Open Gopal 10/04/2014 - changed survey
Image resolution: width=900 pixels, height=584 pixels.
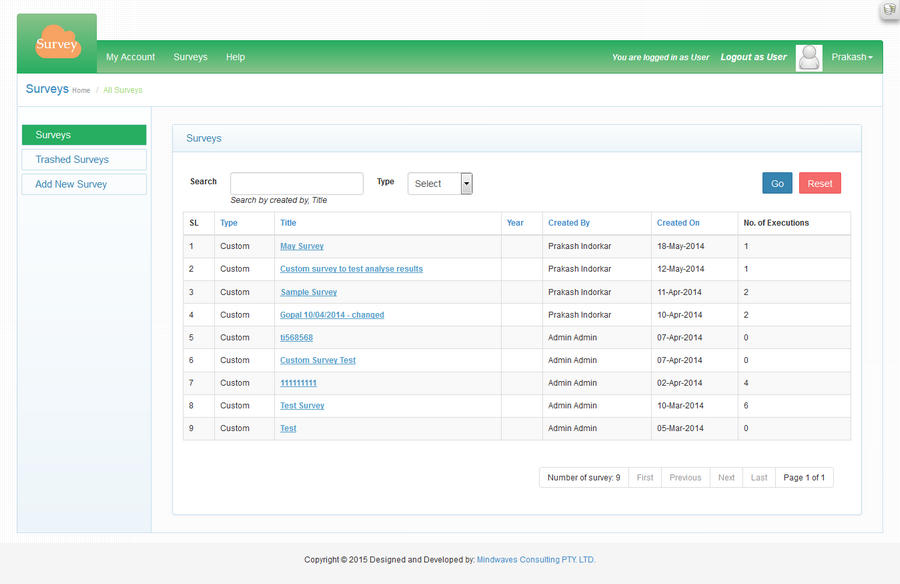tap(332, 315)
